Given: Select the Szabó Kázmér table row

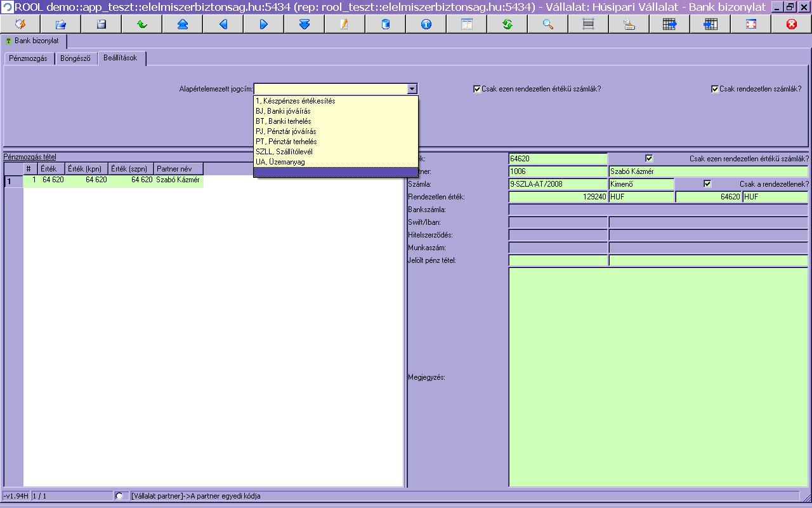Looking at the screenshot, I should tap(178, 180).
